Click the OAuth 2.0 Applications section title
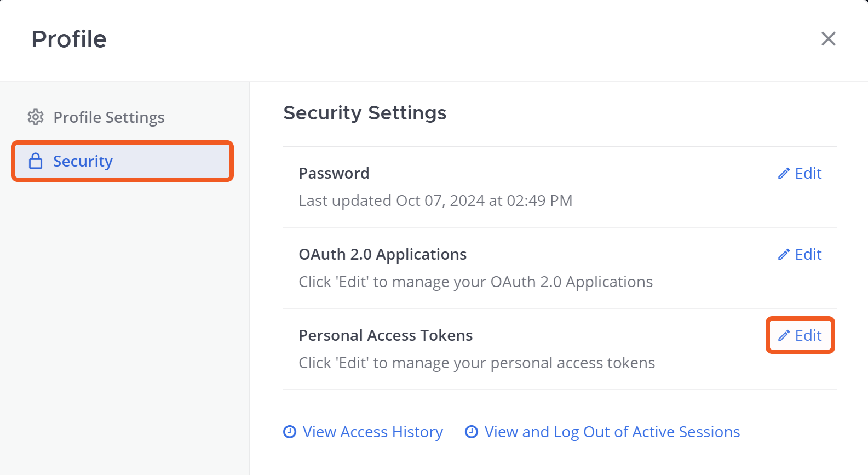Screen dimensions: 868x475 382,255
